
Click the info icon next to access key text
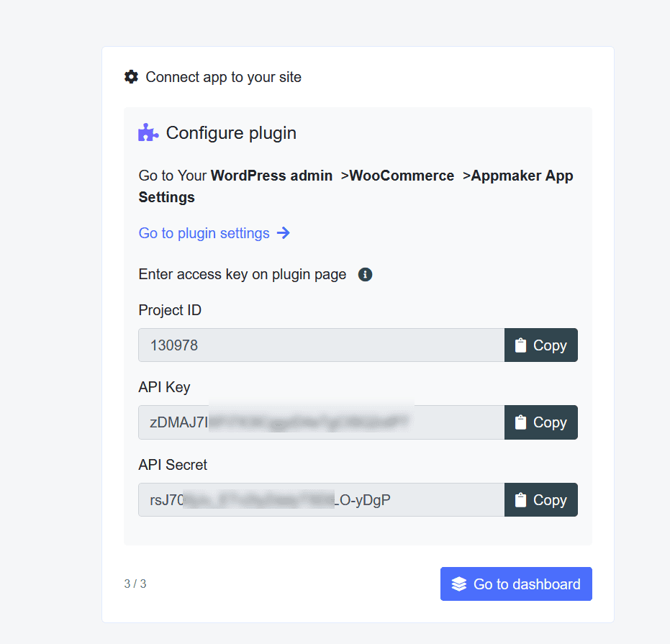pyautogui.click(x=365, y=274)
